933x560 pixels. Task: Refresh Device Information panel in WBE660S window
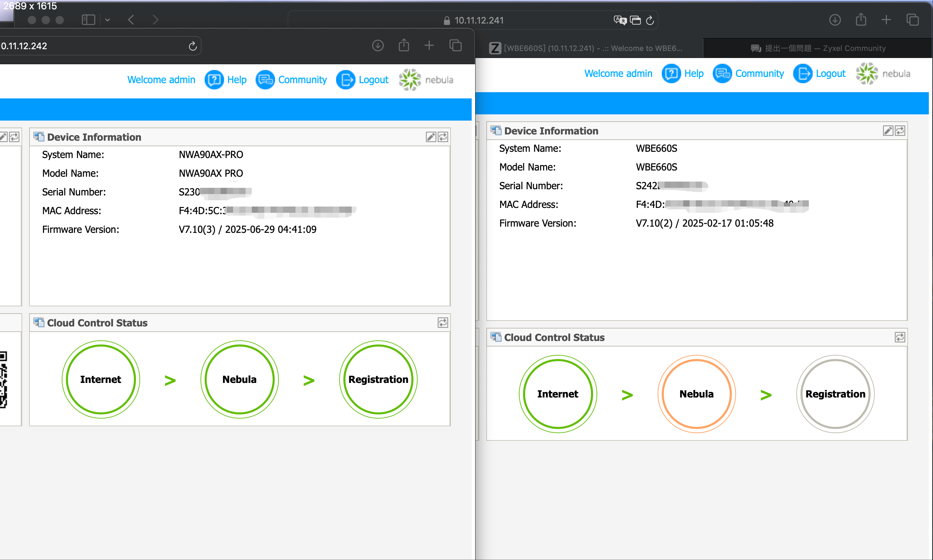click(900, 131)
